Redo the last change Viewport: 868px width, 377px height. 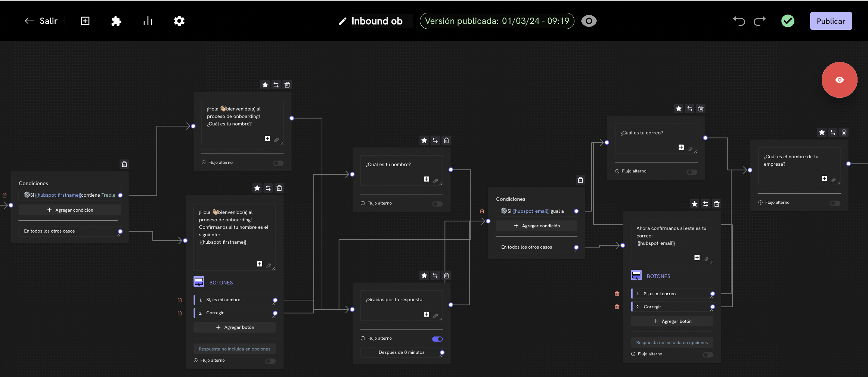tap(760, 21)
